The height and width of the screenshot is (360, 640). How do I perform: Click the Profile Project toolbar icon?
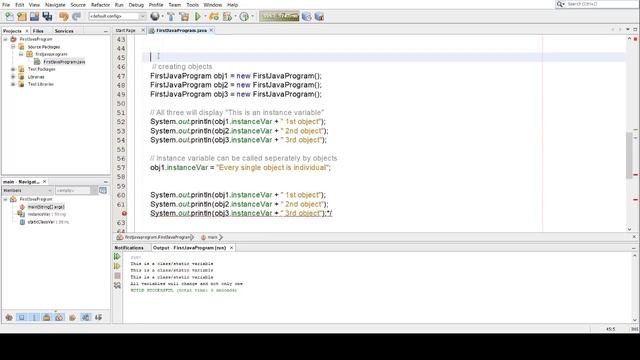tap(227, 16)
